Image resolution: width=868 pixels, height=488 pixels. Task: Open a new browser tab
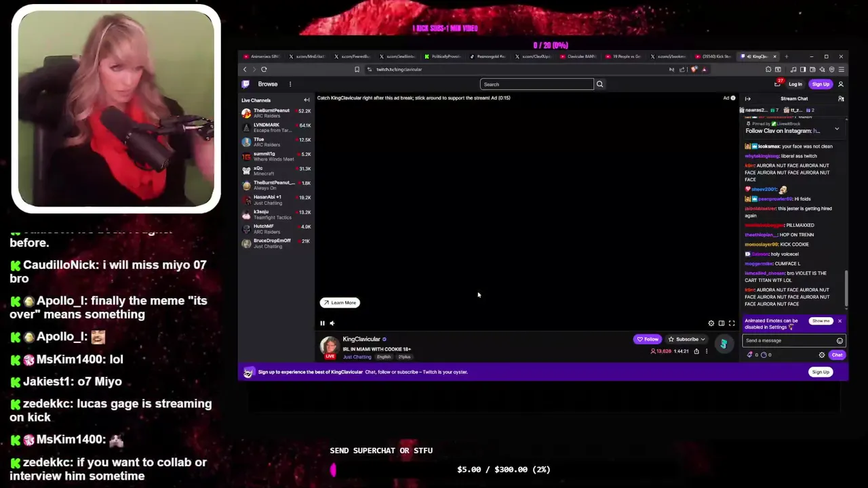[x=787, y=56]
